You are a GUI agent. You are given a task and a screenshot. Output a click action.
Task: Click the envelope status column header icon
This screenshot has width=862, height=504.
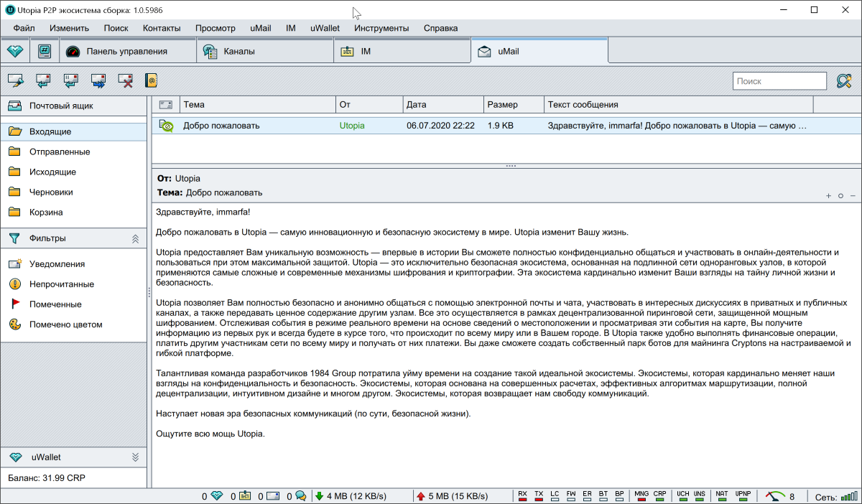pos(165,105)
